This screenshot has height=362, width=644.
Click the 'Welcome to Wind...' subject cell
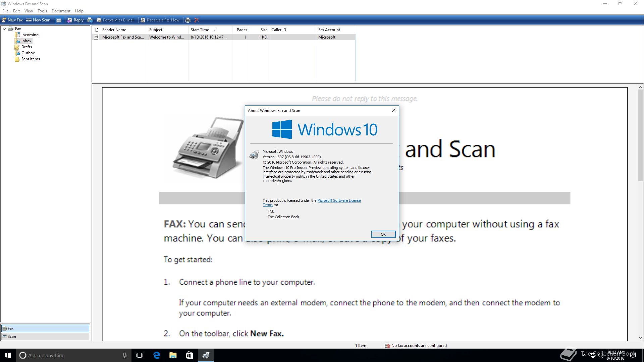(x=167, y=37)
